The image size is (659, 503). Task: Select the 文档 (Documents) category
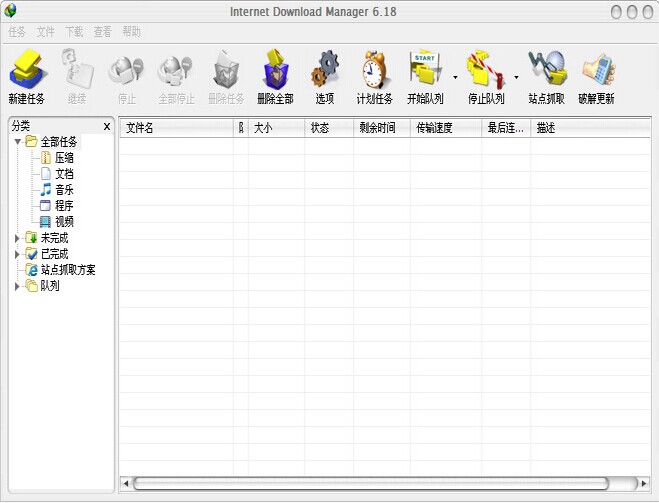coord(57,174)
